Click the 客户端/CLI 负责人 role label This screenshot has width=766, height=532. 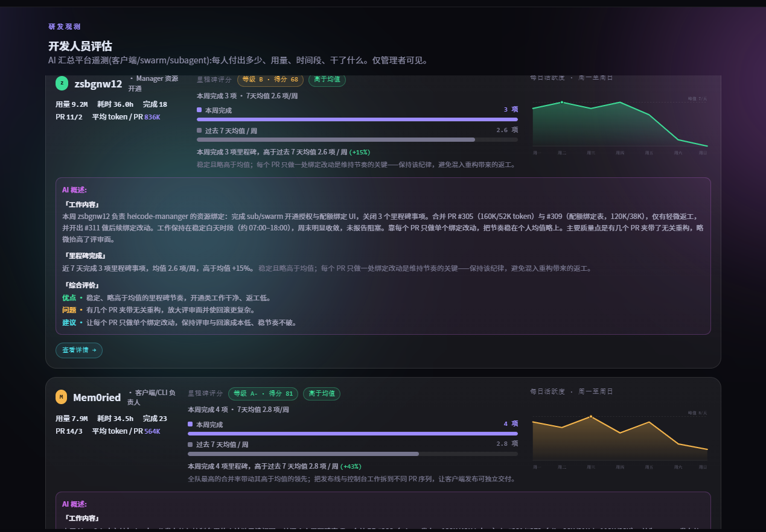tap(152, 397)
